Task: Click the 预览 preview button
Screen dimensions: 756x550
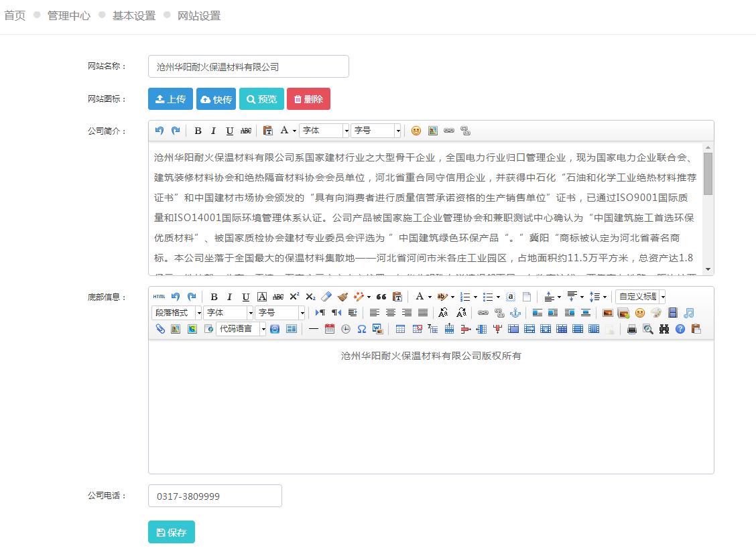Action: point(262,99)
